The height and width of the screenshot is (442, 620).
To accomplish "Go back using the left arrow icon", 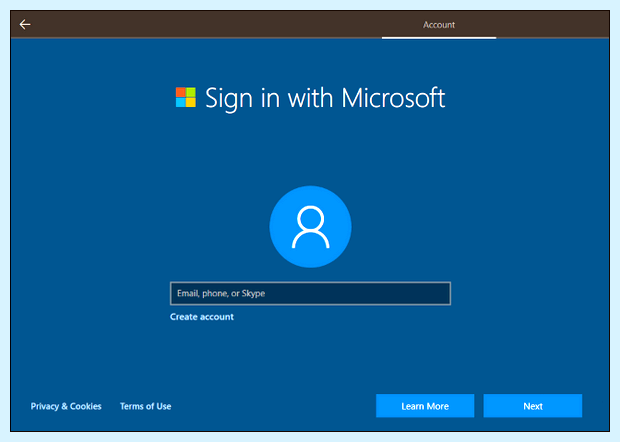I will point(25,25).
